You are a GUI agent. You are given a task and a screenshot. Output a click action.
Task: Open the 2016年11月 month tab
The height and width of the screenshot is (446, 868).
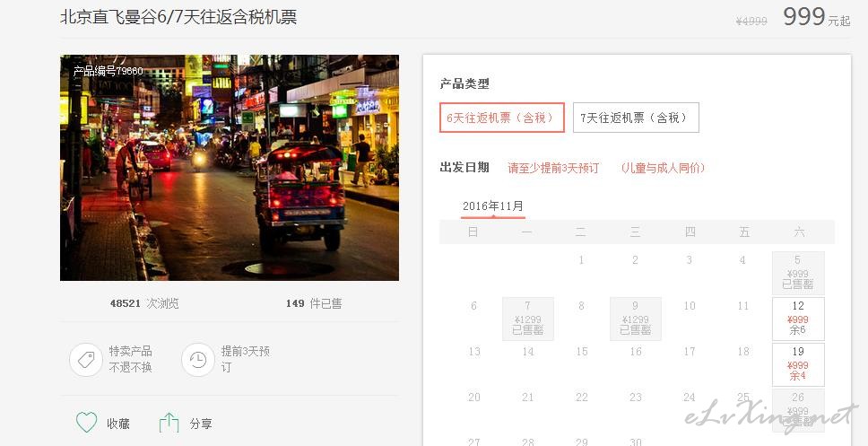pyautogui.click(x=492, y=206)
